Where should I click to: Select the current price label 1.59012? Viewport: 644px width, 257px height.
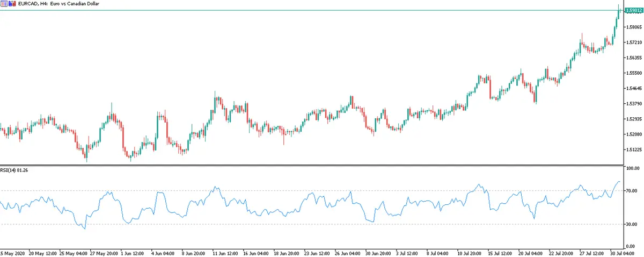634,10
